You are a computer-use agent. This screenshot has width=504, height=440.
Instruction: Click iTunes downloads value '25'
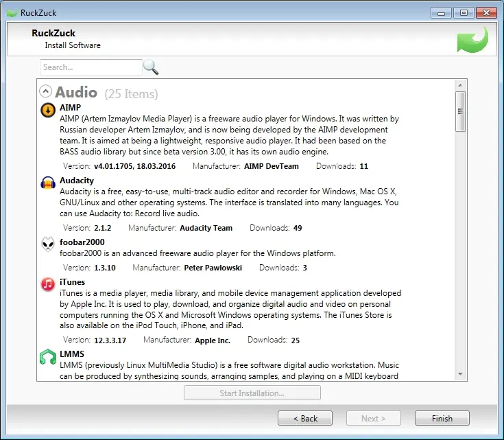296,340
